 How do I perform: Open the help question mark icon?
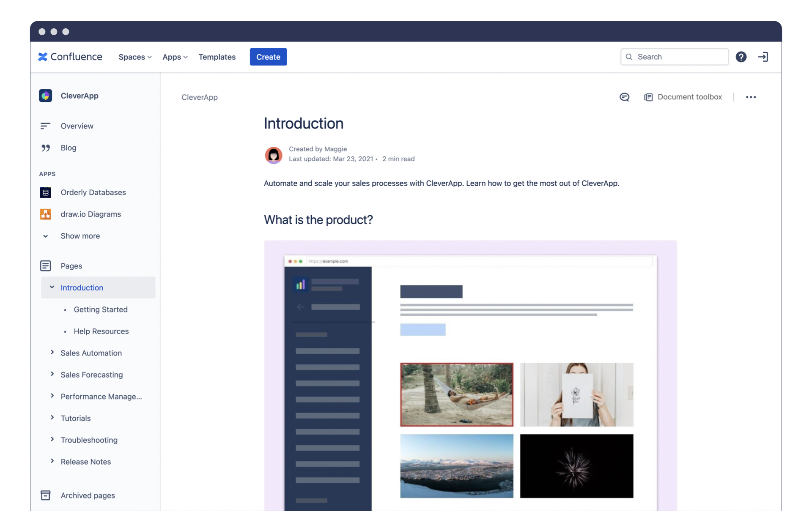pos(741,57)
